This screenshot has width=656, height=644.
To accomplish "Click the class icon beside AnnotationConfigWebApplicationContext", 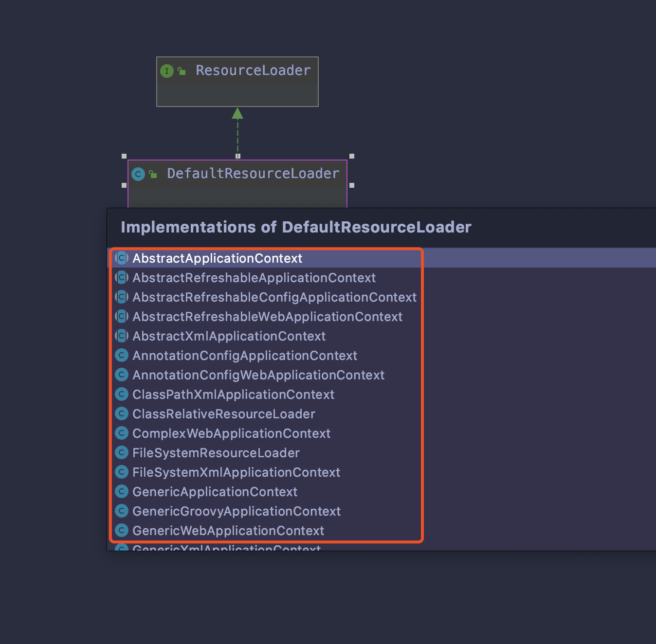I will pos(121,375).
